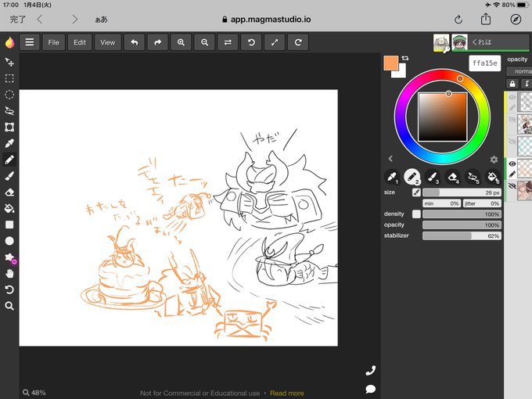This screenshot has height=399, width=532.
Task: Select the star shape tool
Action: click(9, 257)
